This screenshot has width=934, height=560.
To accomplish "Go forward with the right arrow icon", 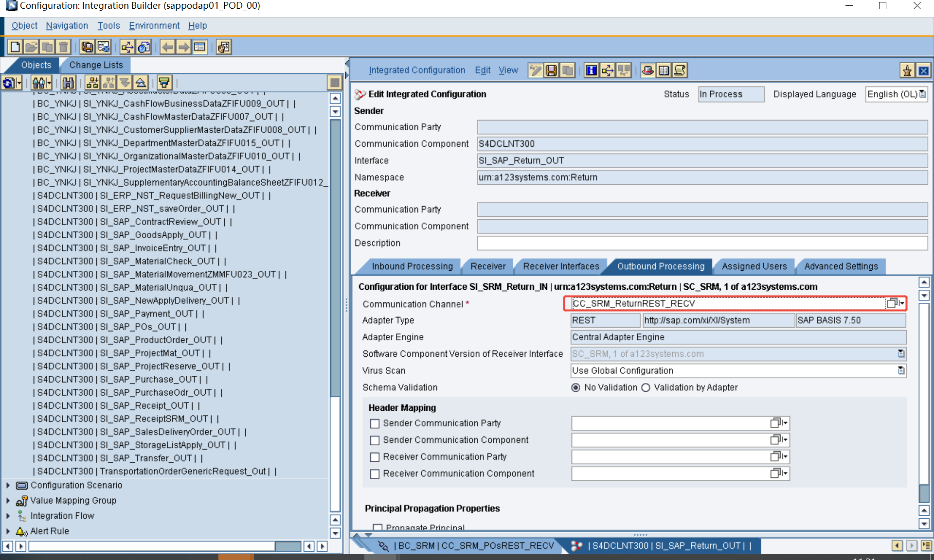I will (x=183, y=47).
